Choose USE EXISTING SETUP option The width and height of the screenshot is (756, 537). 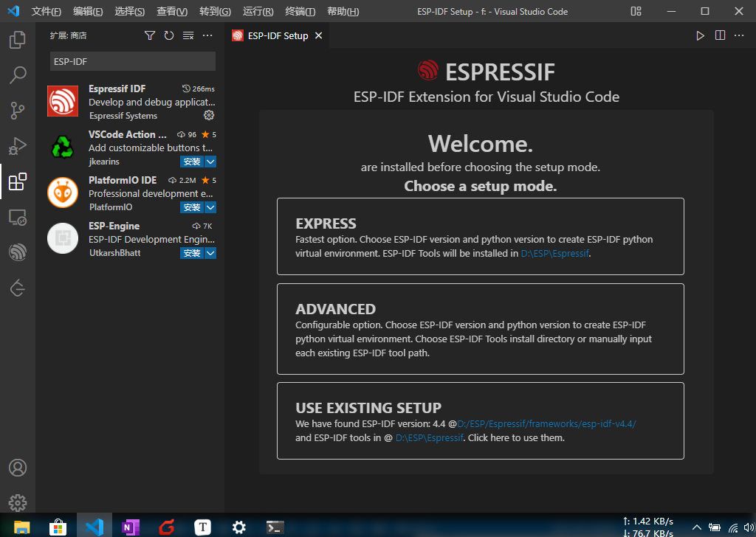[x=480, y=421]
